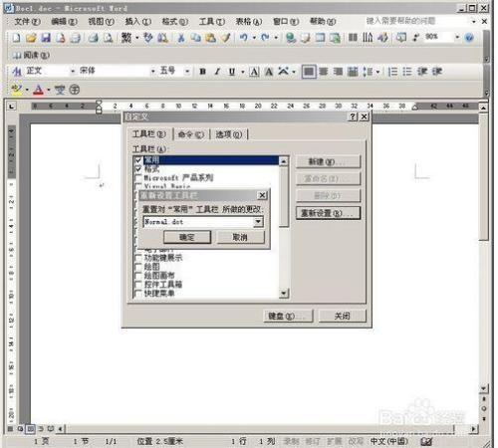Expand the line spacing dropdown arrow
Image resolution: width=498 pixels, height=448 pixels.
tap(377, 72)
